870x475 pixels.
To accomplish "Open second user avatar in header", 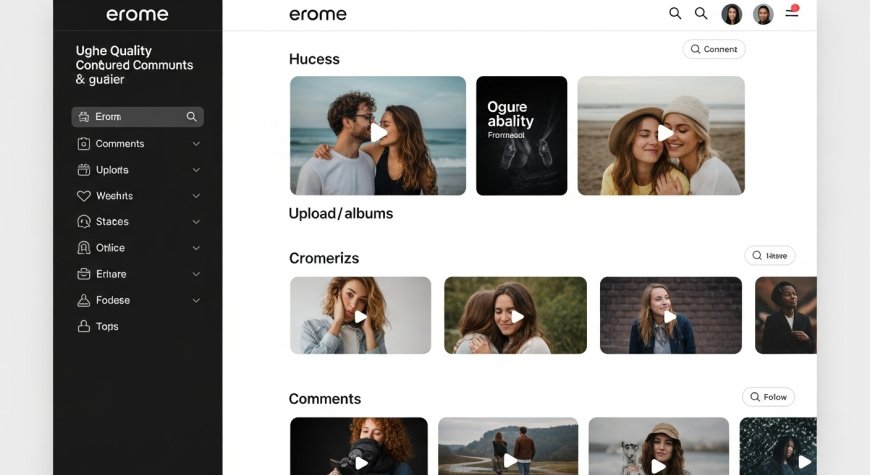I will point(763,14).
